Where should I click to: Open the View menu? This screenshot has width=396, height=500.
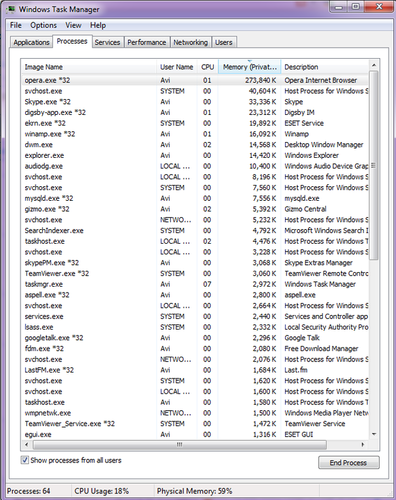click(73, 25)
